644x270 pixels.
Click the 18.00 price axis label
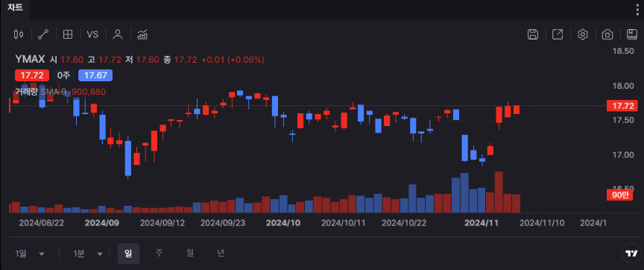(x=623, y=86)
